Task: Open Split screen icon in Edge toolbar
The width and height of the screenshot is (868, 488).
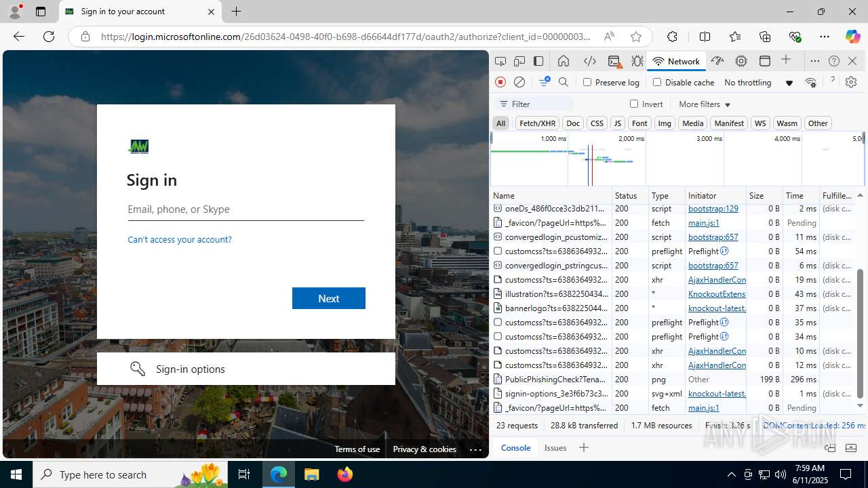Action: [x=705, y=37]
